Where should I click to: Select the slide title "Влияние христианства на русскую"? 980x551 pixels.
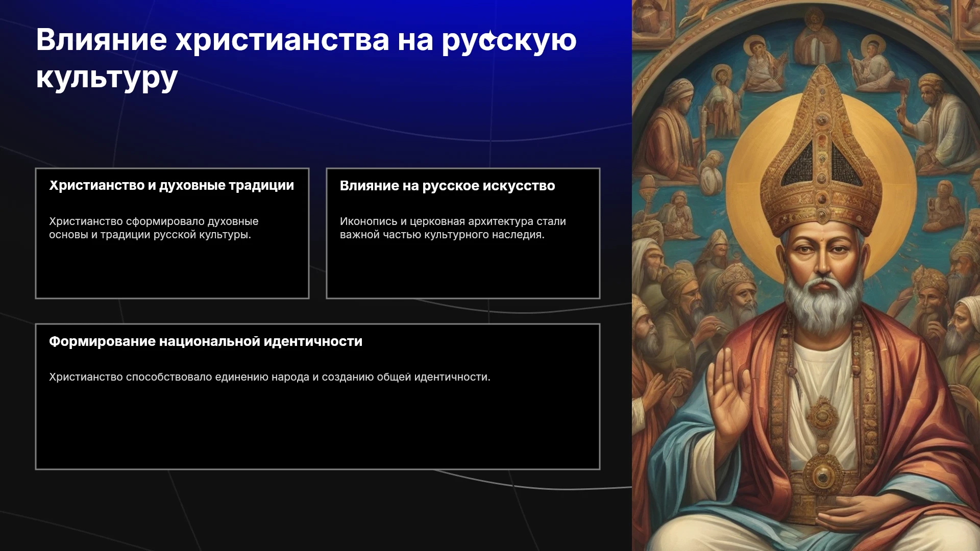point(306,40)
